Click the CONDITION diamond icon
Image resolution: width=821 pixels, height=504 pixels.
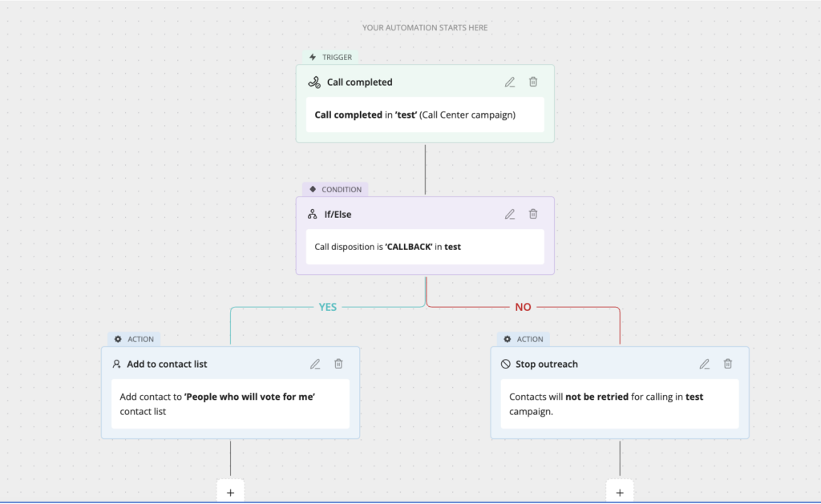coord(313,189)
